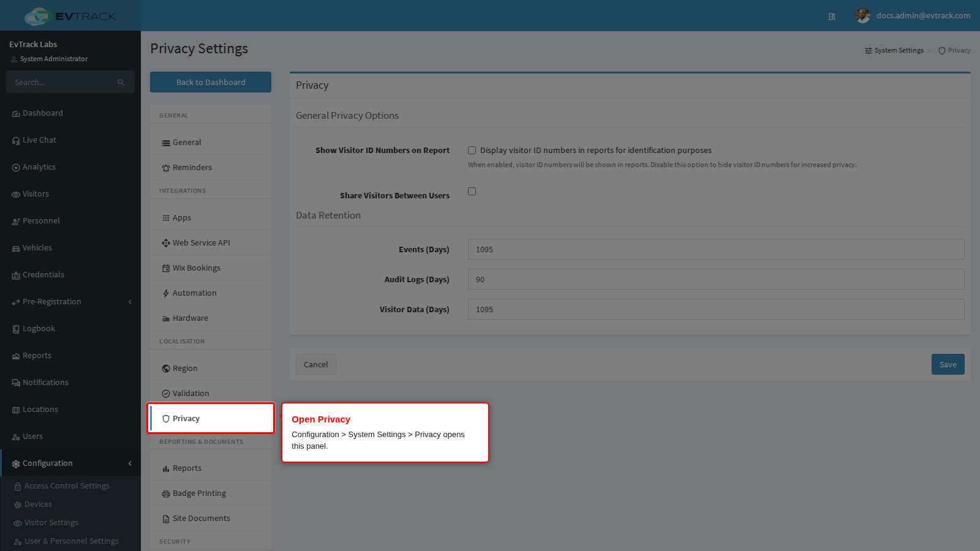Image resolution: width=980 pixels, height=551 pixels.
Task: Click the Site Documents file icon
Action: [x=166, y=519]
